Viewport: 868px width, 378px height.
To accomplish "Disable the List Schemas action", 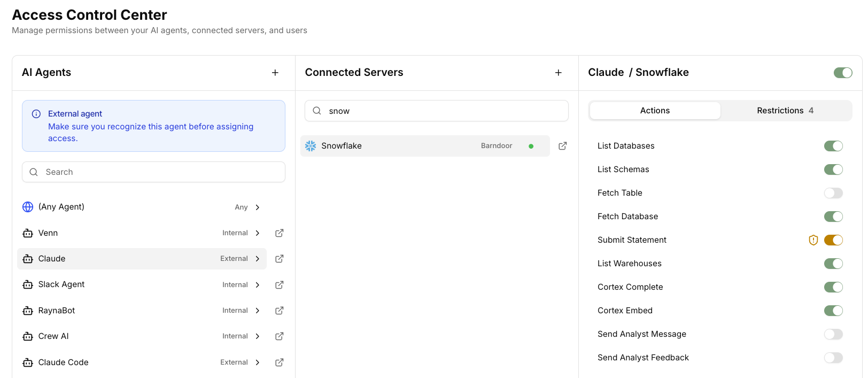I will 833,169.
